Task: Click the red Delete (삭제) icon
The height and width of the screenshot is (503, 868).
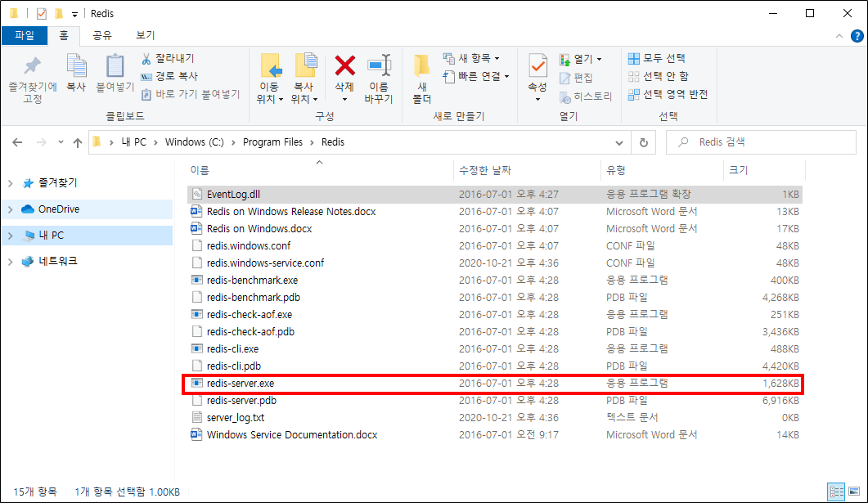Action: 344,66
